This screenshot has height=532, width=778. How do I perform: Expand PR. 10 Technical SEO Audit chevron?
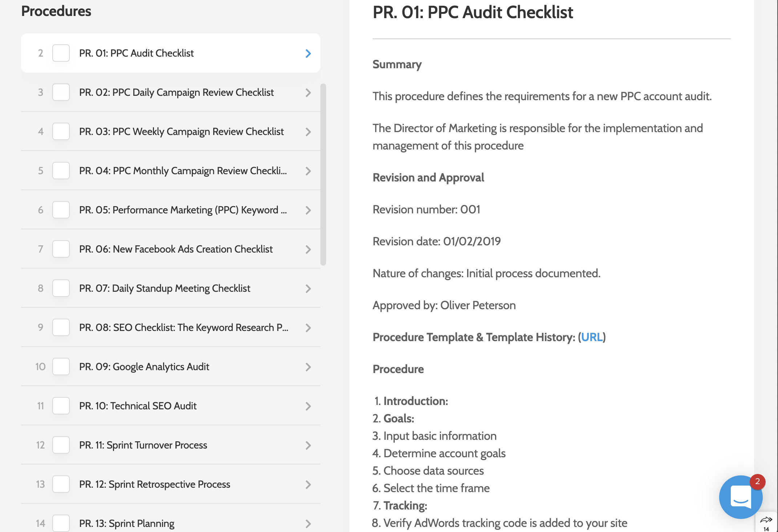308,406
